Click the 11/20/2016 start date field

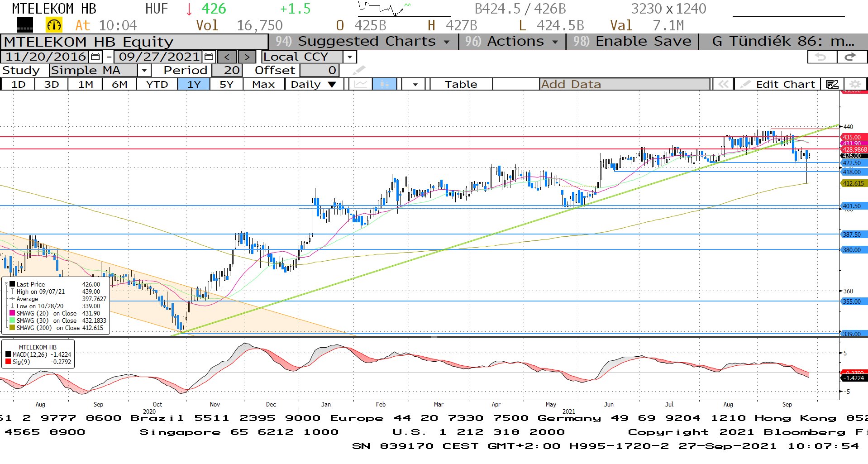pyautogui.click(x=46, y=57)
